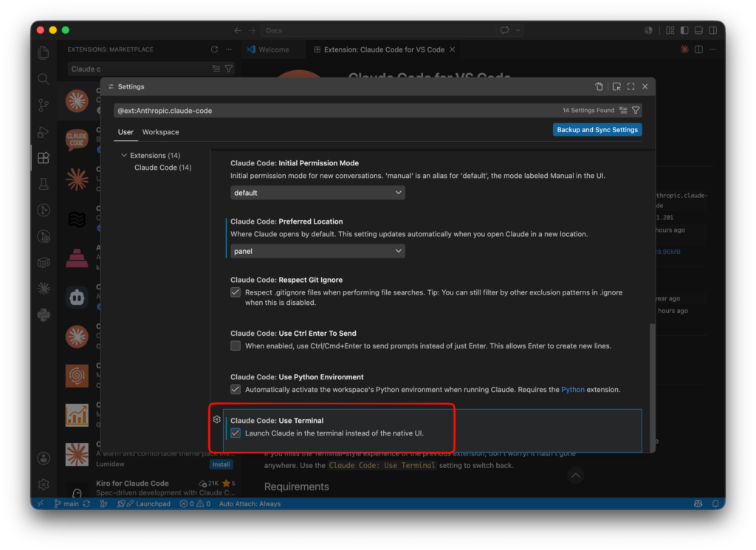The width and height of the screenshot is (756, 550).
Task: Open Source Control view in activity bar
Action: click(x=44, y=105)
